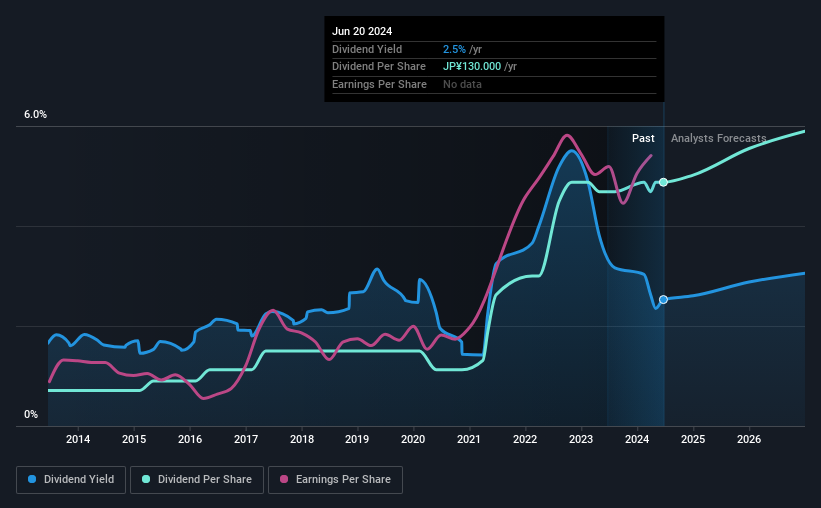Click the pink Earnings Per Share legend dot
The width and height of the screenshot is (821, 508).
pyautogui.click(x=284, y=479)
